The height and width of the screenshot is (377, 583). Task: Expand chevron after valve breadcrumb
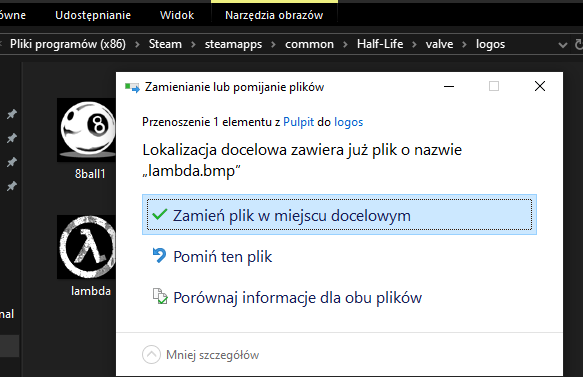coord(464,45)
